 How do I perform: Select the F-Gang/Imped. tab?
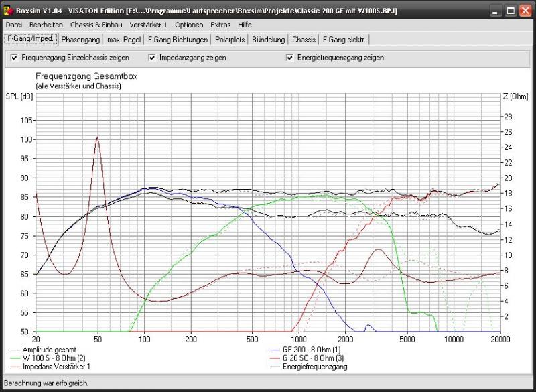tap(31, 39)
